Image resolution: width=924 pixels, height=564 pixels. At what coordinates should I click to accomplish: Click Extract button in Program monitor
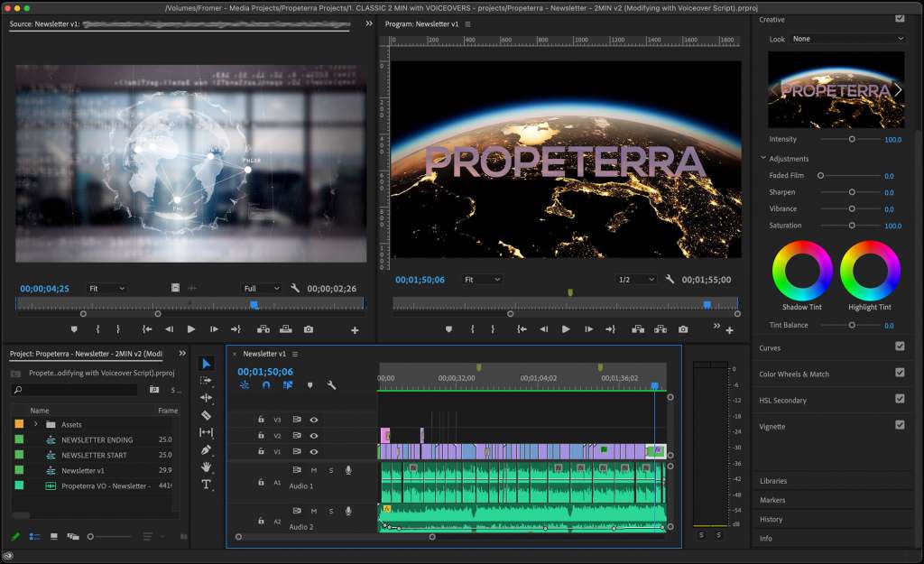pyautogui.click(x=661, y=329)
